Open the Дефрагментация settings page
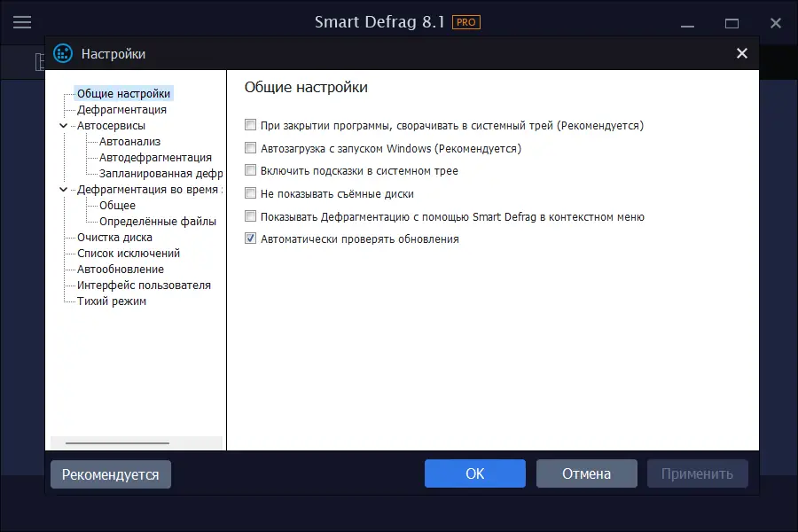Image resolution: width=798 pixels, height=532 pixels. coord(121,109)
